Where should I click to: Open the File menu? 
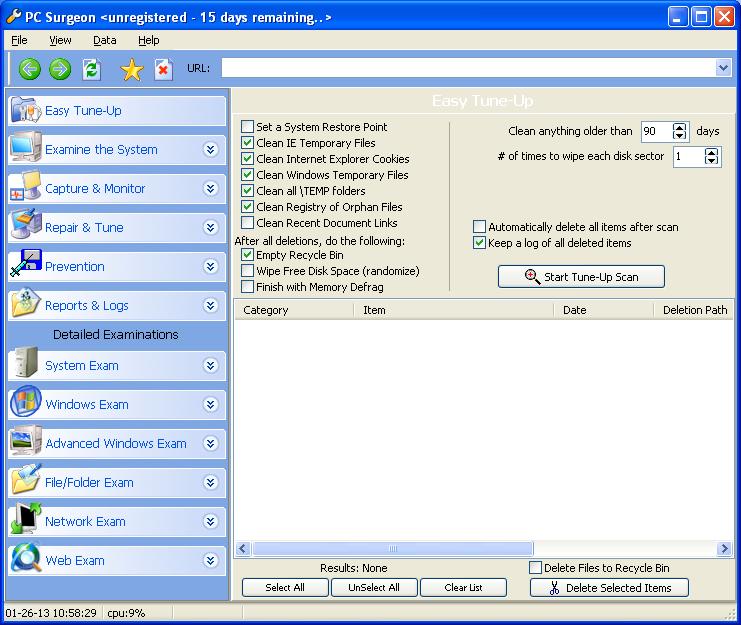point(19,41)
